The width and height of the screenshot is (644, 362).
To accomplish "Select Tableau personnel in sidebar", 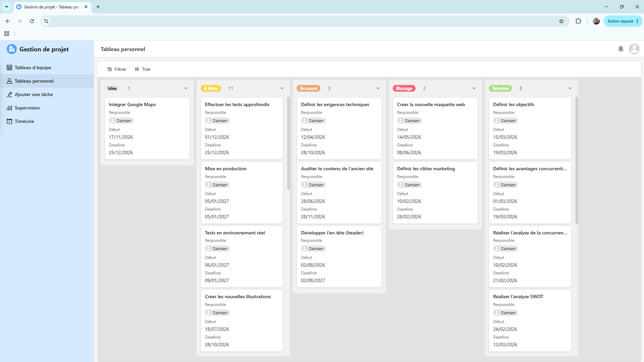I will pos(47,81).
